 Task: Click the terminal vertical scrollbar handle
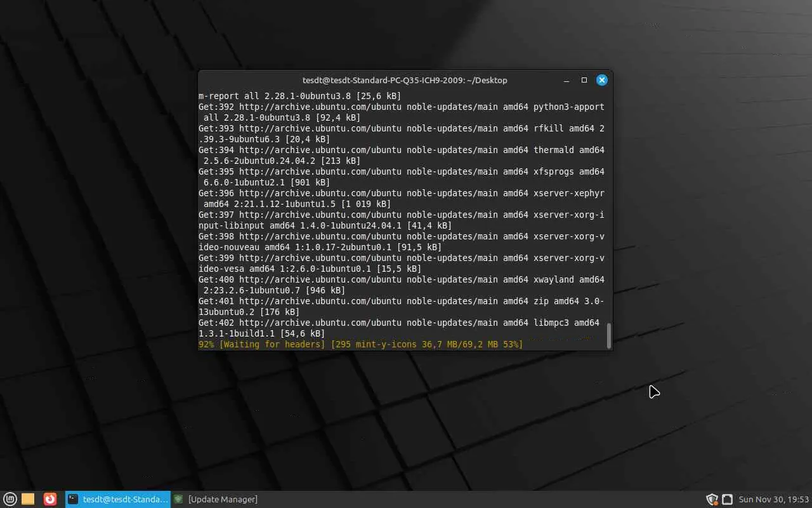click(x=609, y=336)
